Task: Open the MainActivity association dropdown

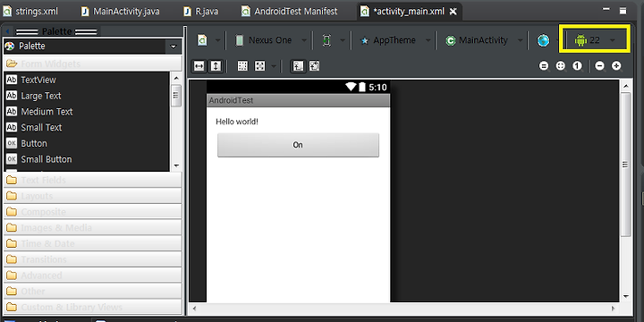Action: 484,40
